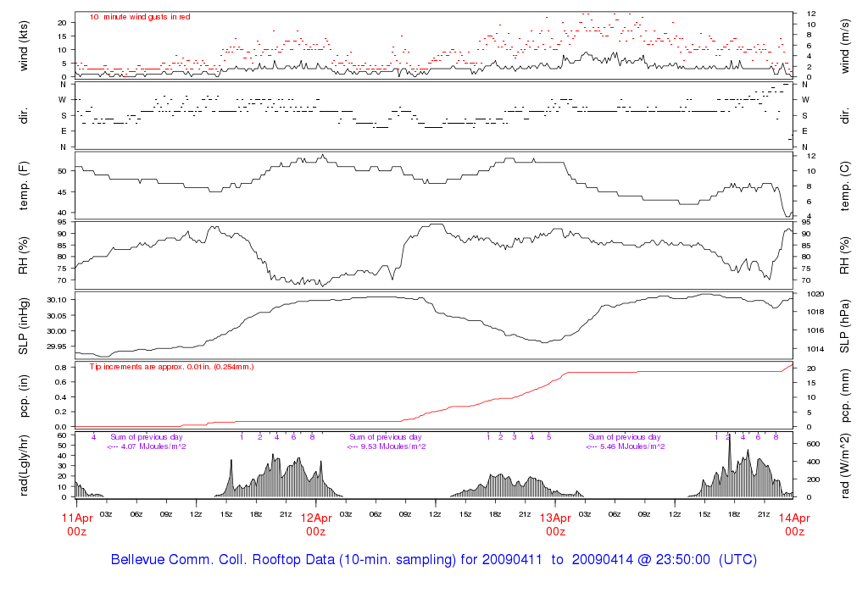Image resolution: width=868 pixels, height=593 pixels.
Task: Click the 'temp. (F)' axis label
Action: click(x=23, y=186)
